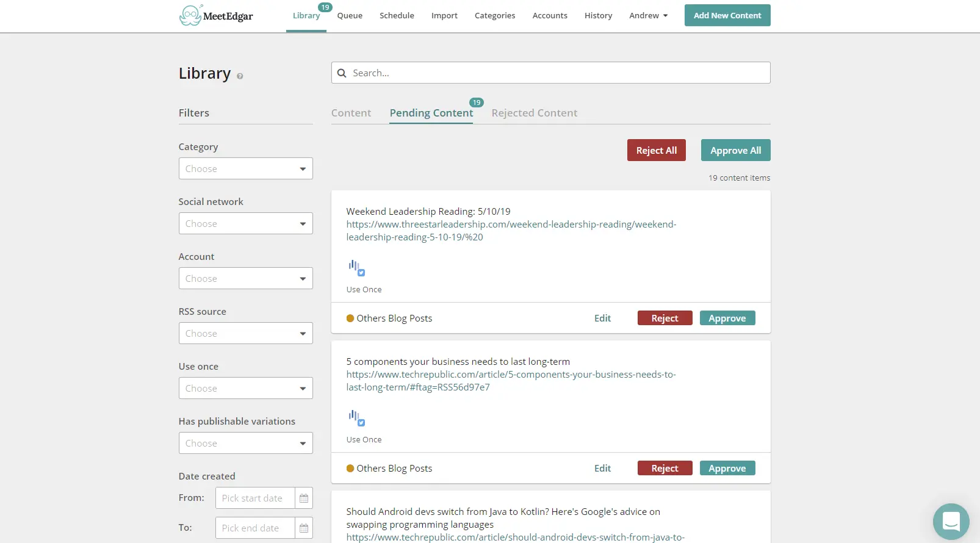The image size is (980, 543).
Task: Click account icon on Weekend Leadership Reading post
Action: coord(356,268)
